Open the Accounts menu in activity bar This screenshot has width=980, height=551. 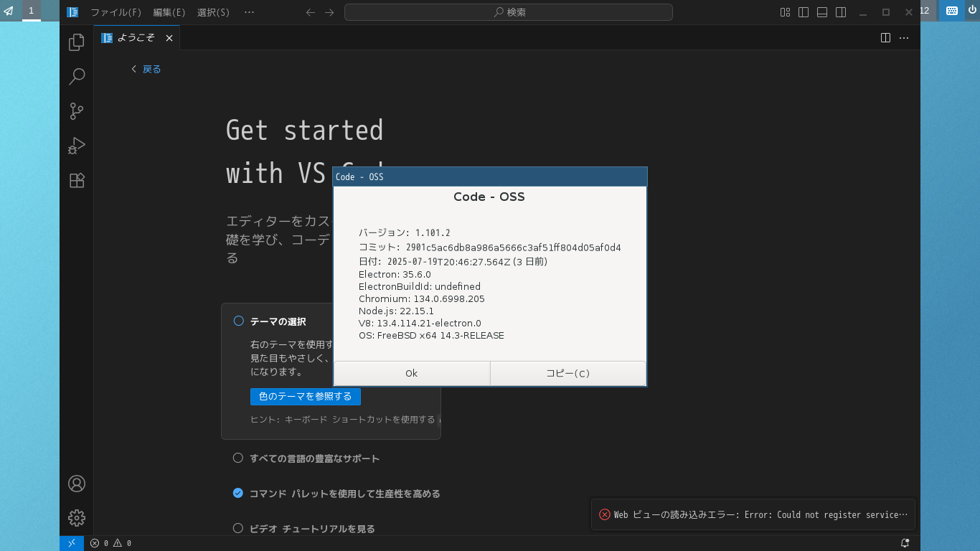point(77,484)
